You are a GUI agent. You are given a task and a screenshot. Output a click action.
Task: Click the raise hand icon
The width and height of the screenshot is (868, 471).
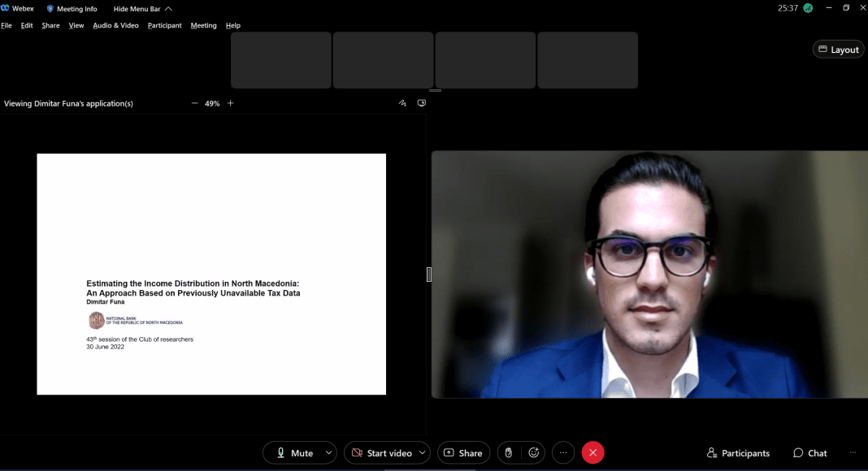point(509,453)
